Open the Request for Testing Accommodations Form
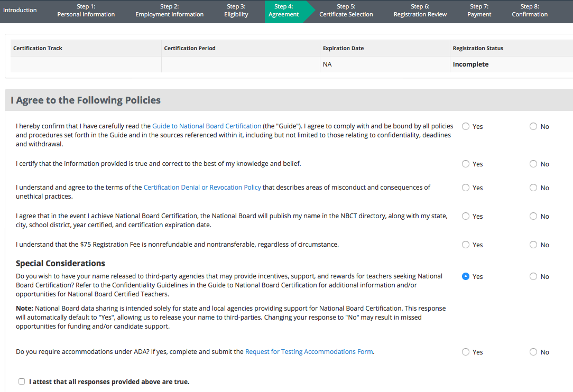The height and width of the screenshot is (392, 573). [x=309, y=352]
